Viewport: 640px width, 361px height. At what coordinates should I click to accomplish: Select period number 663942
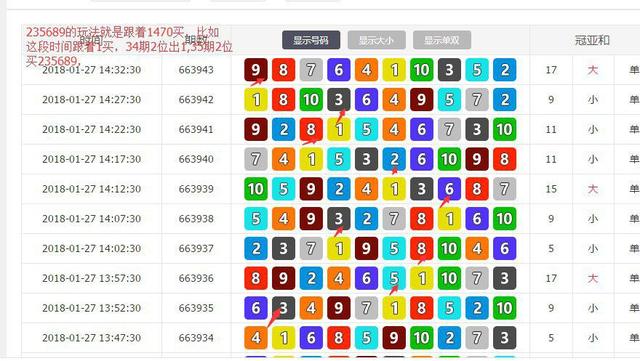(196, 100)
